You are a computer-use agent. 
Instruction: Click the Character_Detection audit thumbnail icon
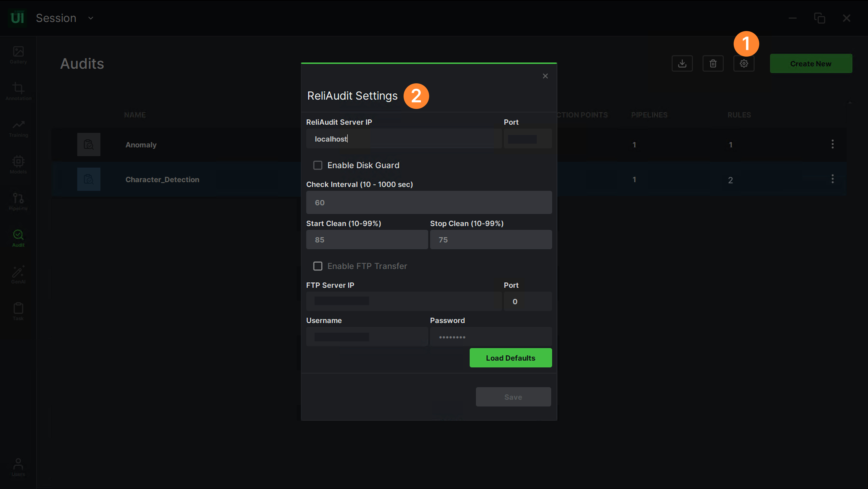click(89, 179)
